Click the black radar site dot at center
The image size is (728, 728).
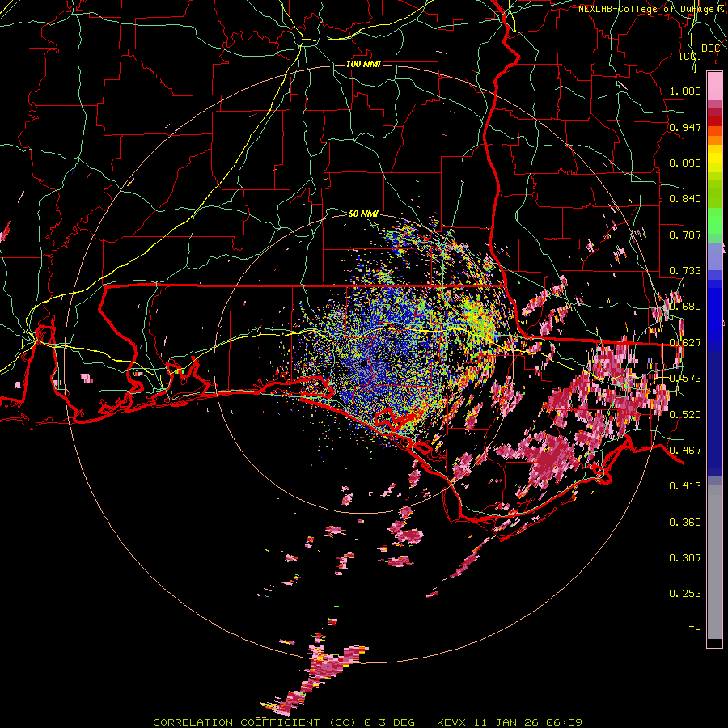(x=363, y=363)
